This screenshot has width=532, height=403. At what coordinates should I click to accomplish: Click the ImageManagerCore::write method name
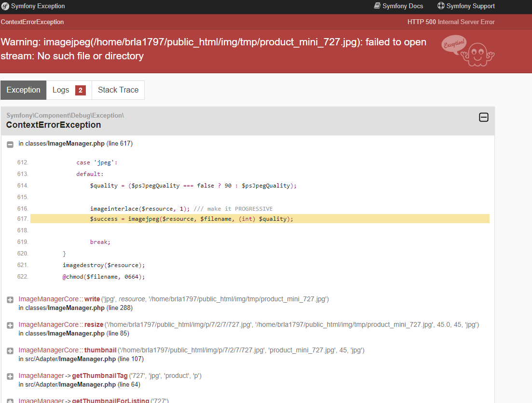(x=92, y=299)
